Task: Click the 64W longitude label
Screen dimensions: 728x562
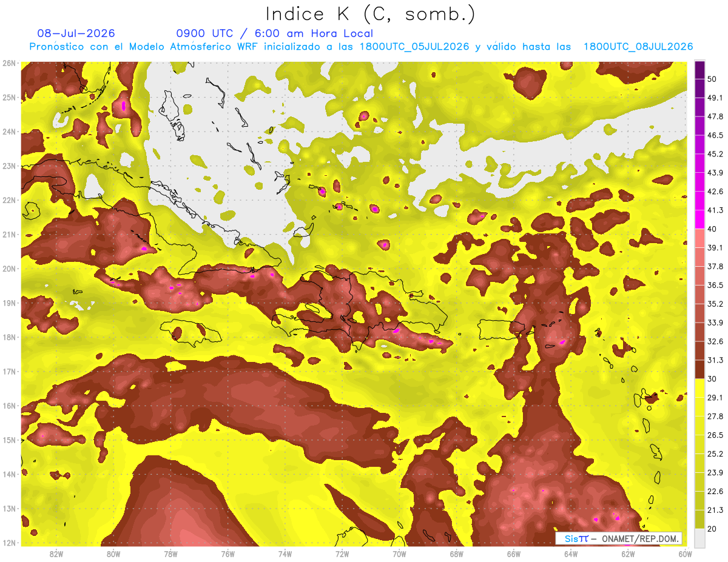Action: tap(571, 554)
